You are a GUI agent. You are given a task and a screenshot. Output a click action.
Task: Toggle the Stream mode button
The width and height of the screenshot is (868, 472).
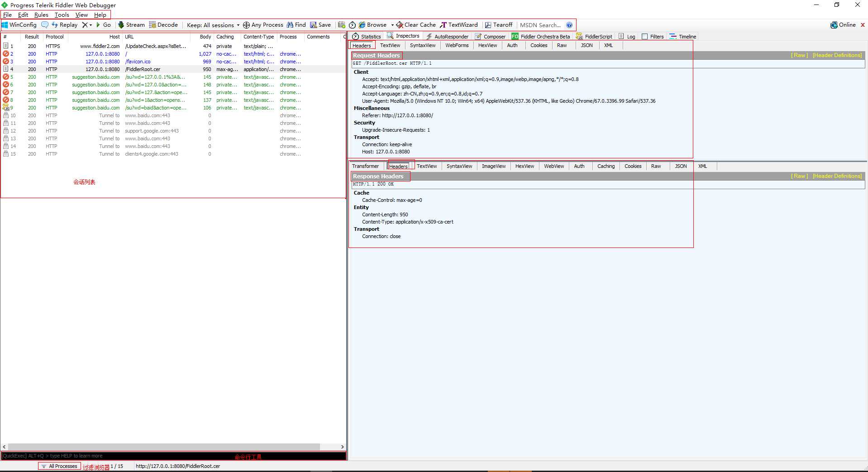point(131,25)
